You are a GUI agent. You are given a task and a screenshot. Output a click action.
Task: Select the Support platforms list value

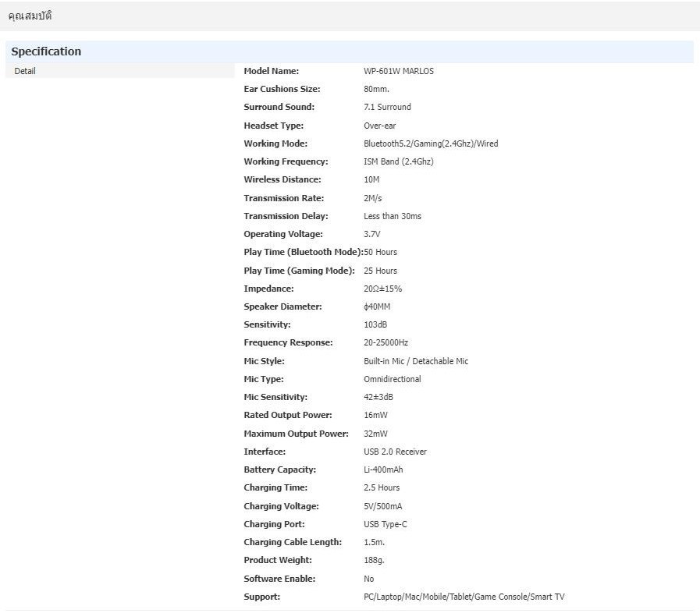coord(464,597)
